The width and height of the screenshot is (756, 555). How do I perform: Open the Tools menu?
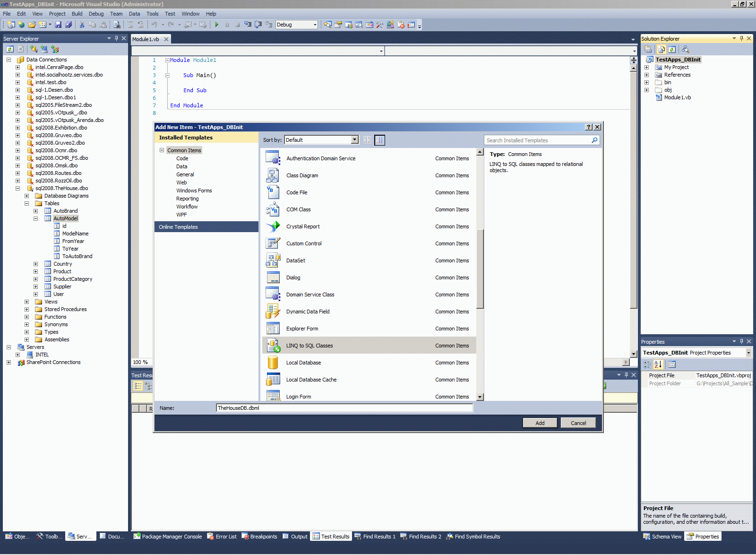pos(152,14)
